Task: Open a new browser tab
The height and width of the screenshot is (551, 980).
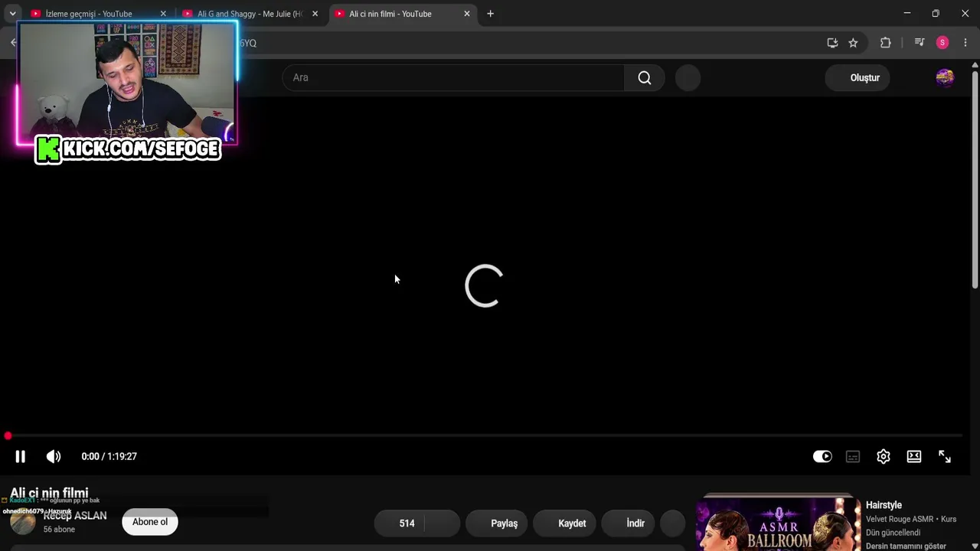Action: pos(491,14)
